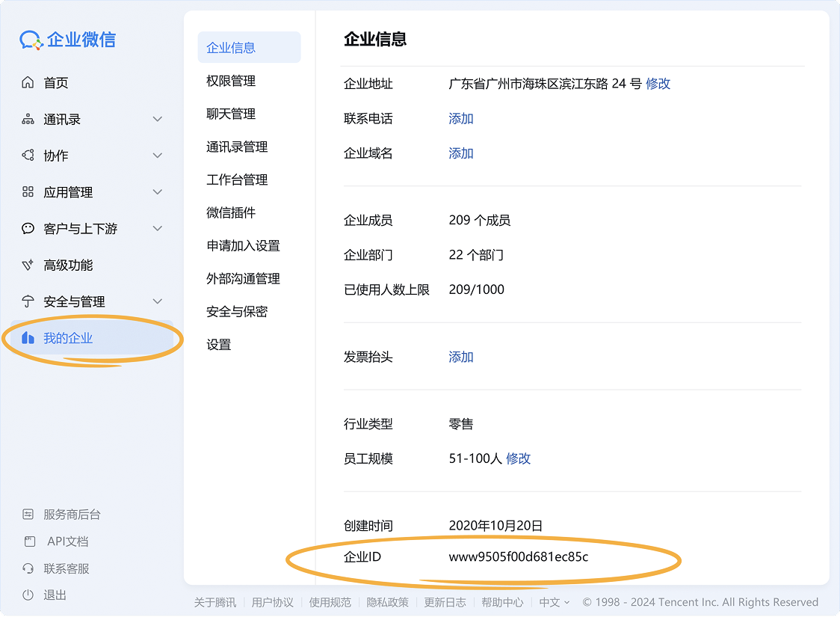Viewport: 840px width, 623px height.
Task: Expand the 安全与管理 chevron
Action: pos(158,301)
